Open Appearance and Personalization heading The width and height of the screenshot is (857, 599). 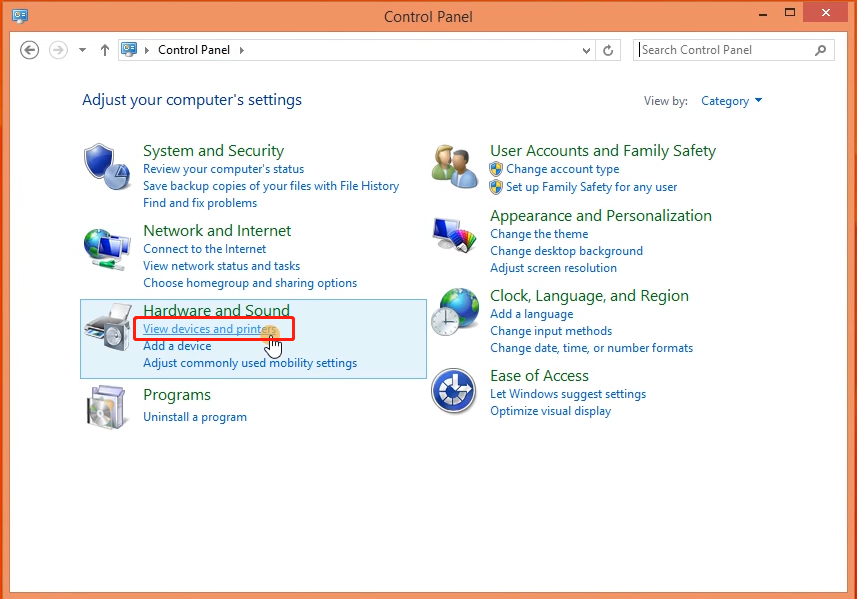(x=601, y=216)
